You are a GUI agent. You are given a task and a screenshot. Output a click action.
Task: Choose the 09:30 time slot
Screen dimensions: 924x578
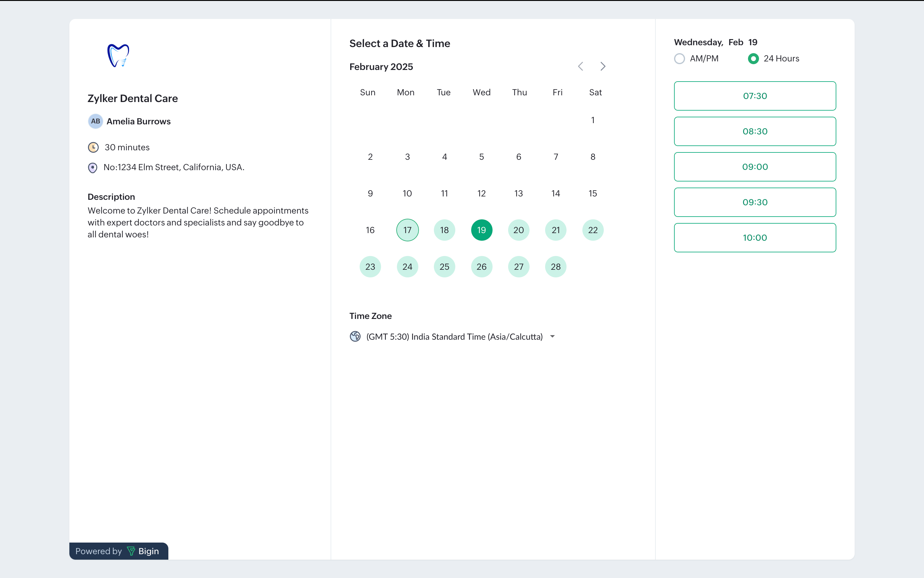coord(755,202)
